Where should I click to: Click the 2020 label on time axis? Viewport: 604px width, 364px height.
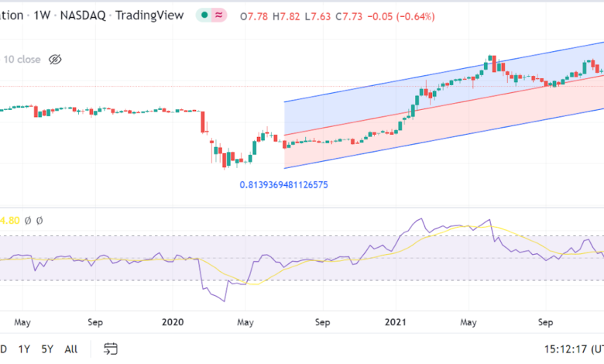point(173,321)
